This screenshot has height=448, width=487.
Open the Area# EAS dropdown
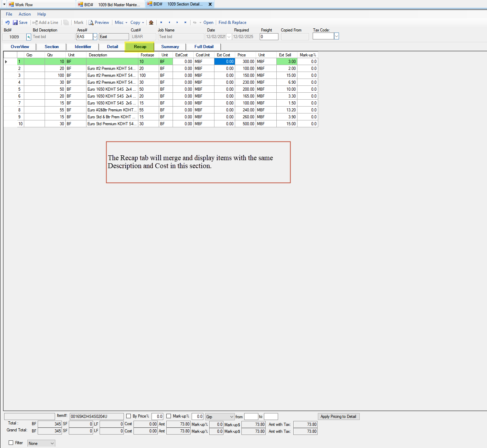point(95,37)
